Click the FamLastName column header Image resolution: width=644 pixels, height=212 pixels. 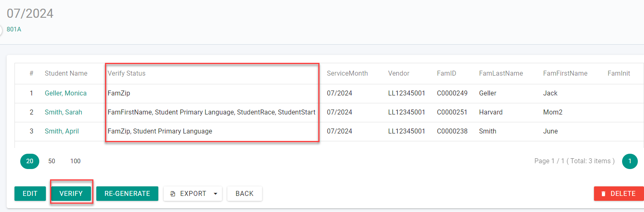point(501,74)
